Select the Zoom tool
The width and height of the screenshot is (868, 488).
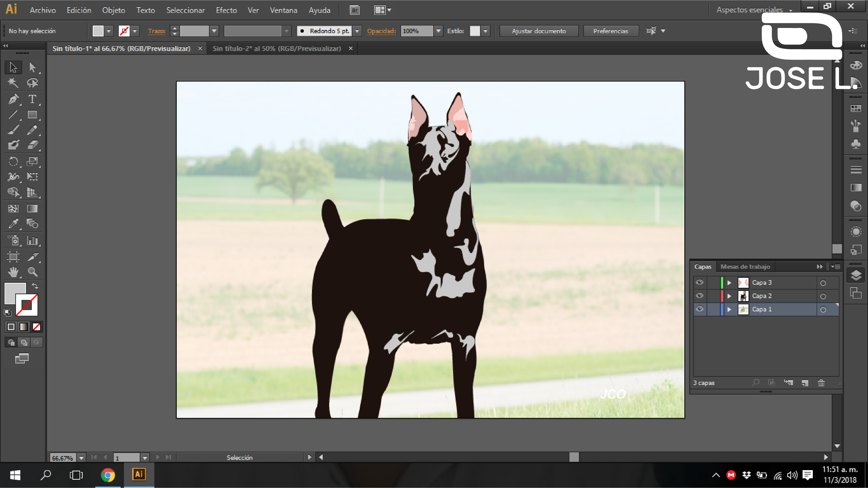(32, 271)
